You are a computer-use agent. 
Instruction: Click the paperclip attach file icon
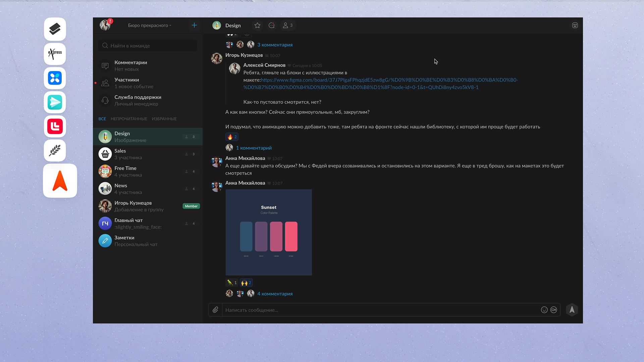[x=215, y=310]
